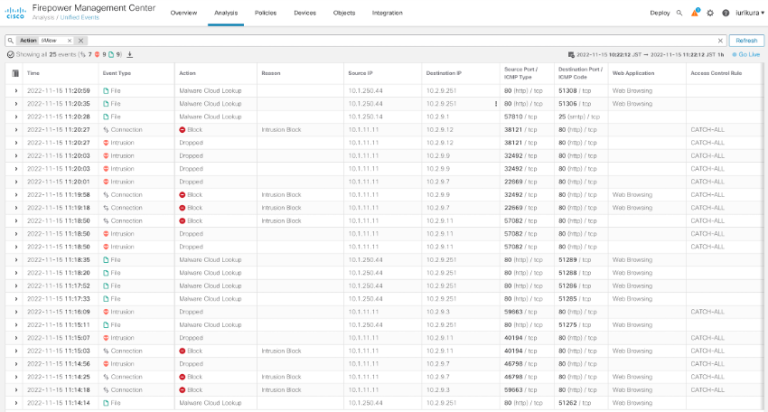The height and width of the screenshot is (412, 768).
Task: Click the Source IP column header
Action: [x=360, y=73]
